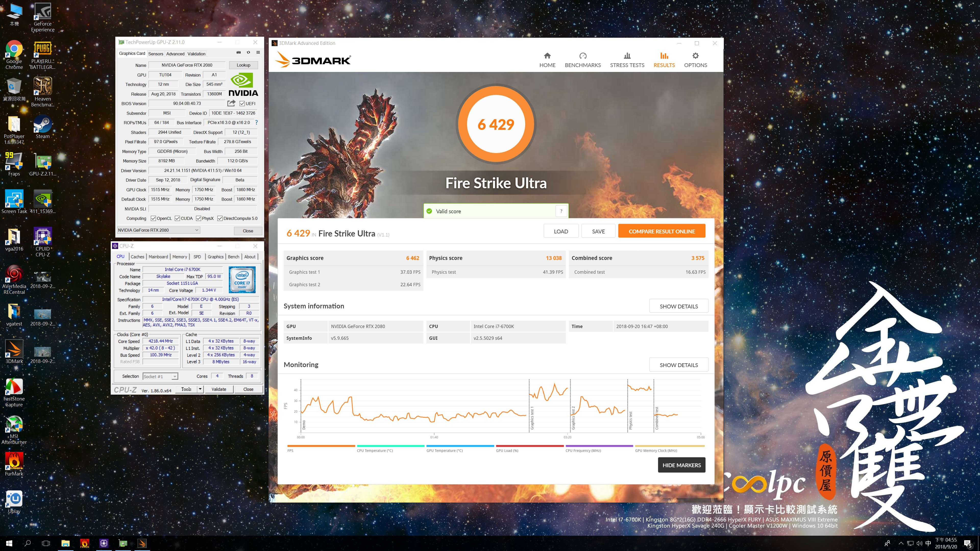Go to 3DMark STRESS TESTS
The height and width of the screenshot is (551, 980).
pos(627,60)
